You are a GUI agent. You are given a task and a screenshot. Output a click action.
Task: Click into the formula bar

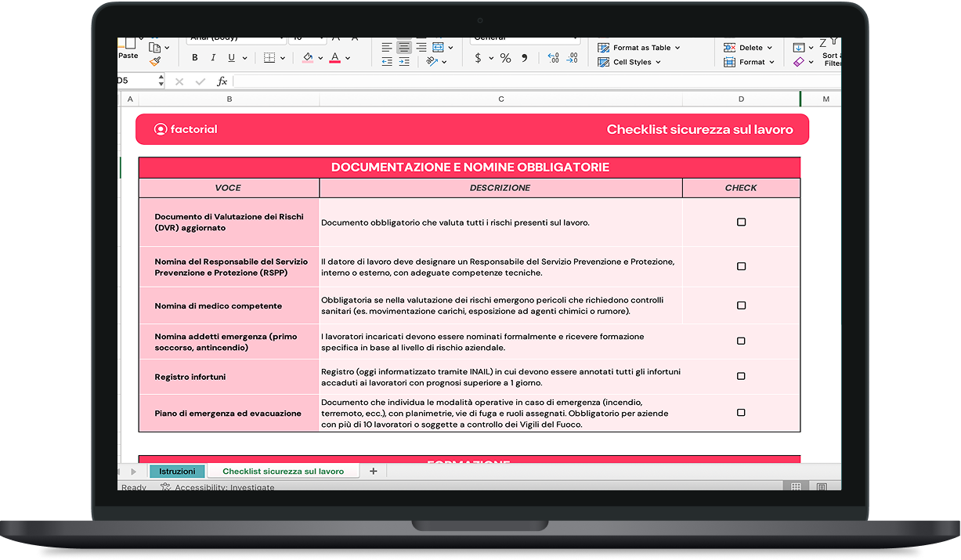pyautogui.click(x=536, y=81)
